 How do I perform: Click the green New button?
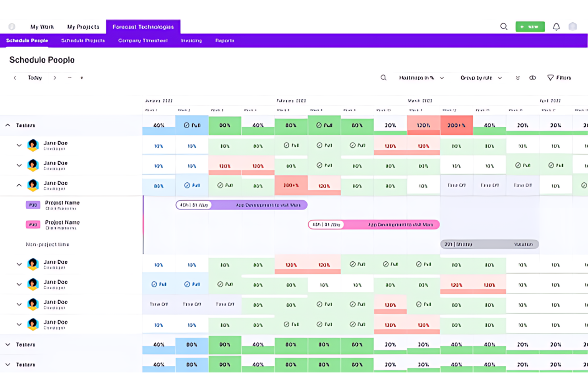point(530,27)
